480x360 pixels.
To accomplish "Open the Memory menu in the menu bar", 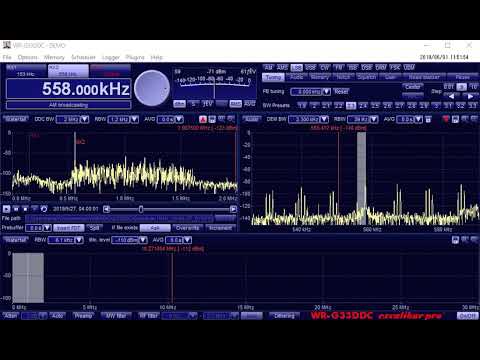I will pos(54,57).
